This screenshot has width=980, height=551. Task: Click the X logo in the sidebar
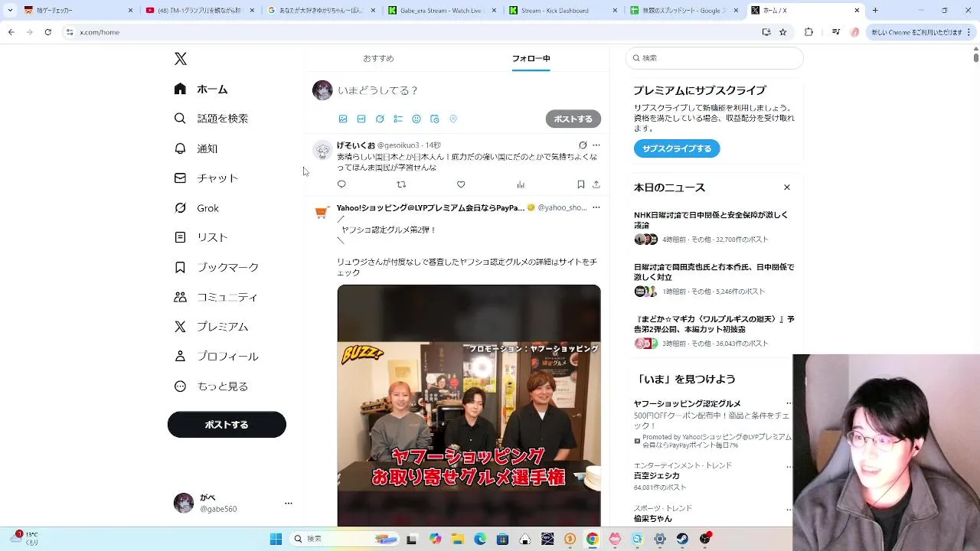pyautogui.click(x=180, y=59)
